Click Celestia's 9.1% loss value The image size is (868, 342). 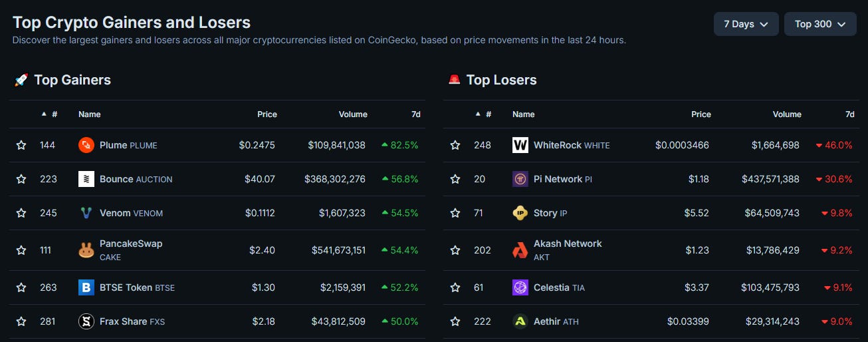click(837, 287)
